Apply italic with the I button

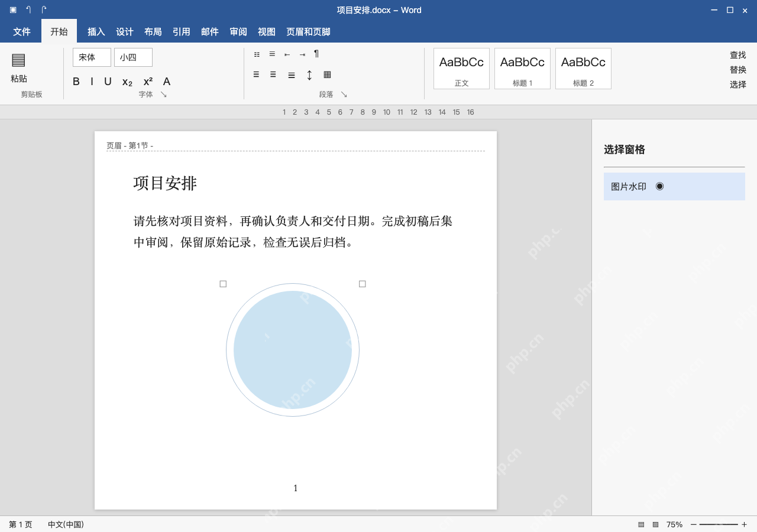tap(92, 82)
